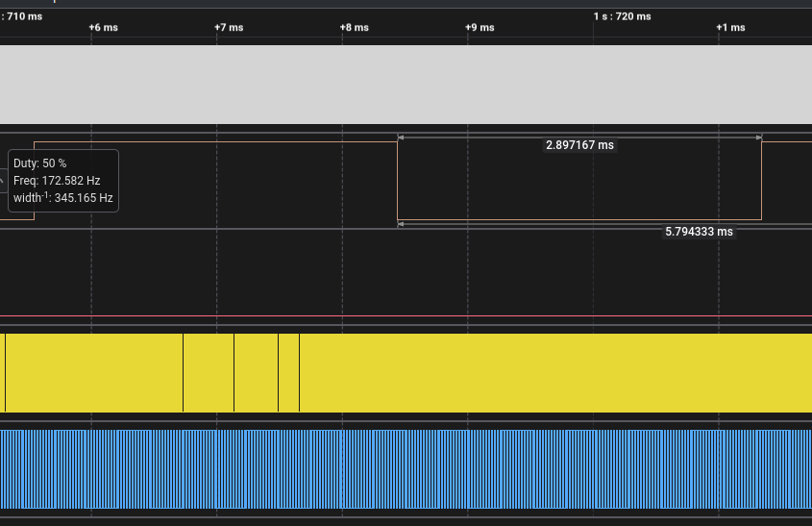
Task: Click the +9 ms time ruler label
Action: coord(480,27)
